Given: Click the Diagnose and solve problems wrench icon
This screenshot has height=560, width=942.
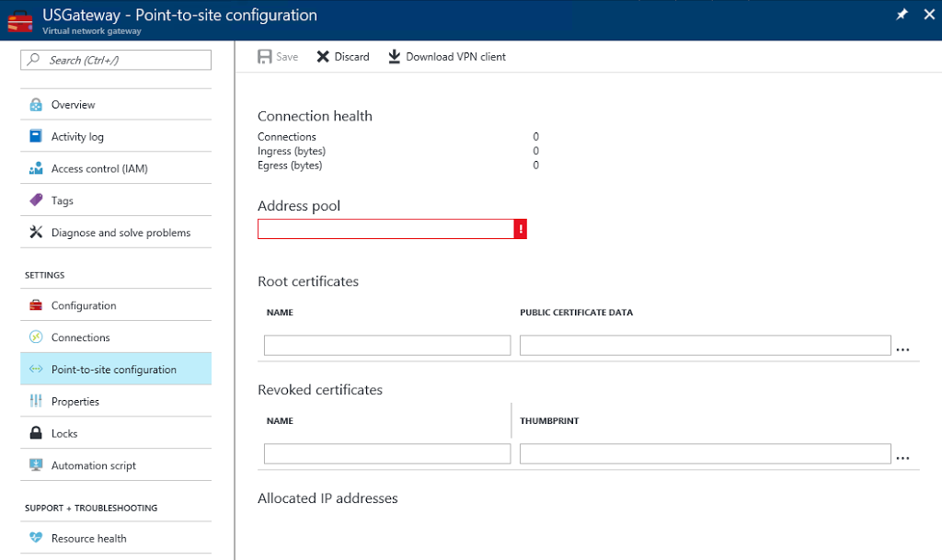Looking at the screenshot, I should [36, 232].
